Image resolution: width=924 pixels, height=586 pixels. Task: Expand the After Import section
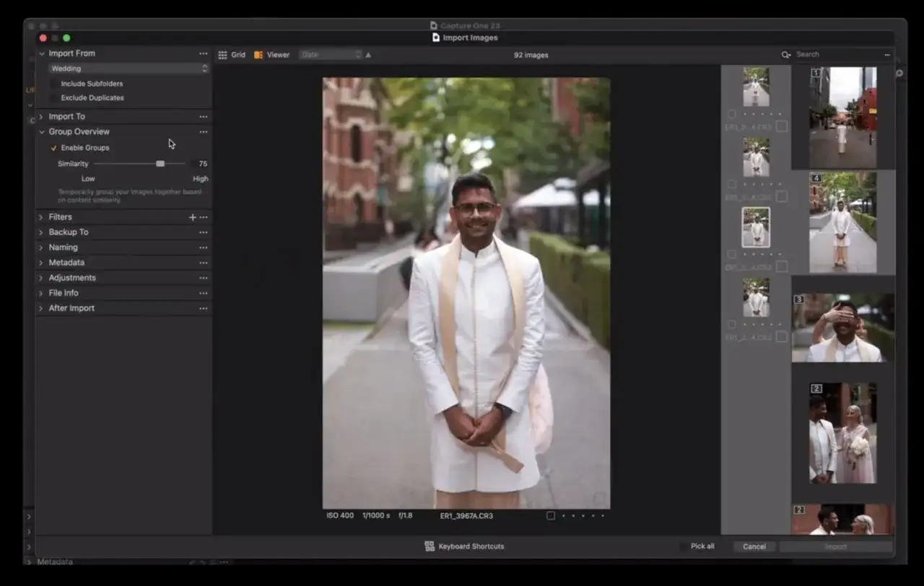point(41,308)
